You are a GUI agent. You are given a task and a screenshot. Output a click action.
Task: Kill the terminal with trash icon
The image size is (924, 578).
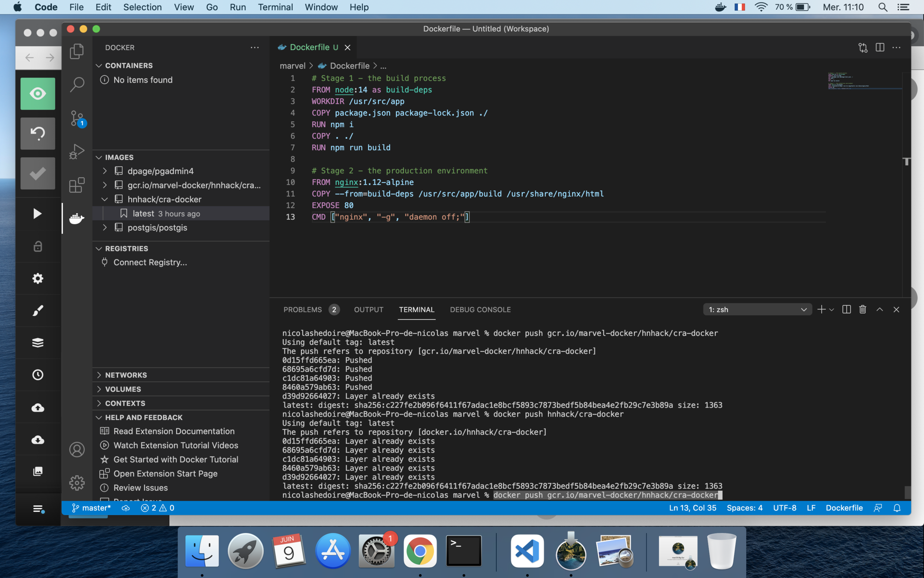click(862, 309)
